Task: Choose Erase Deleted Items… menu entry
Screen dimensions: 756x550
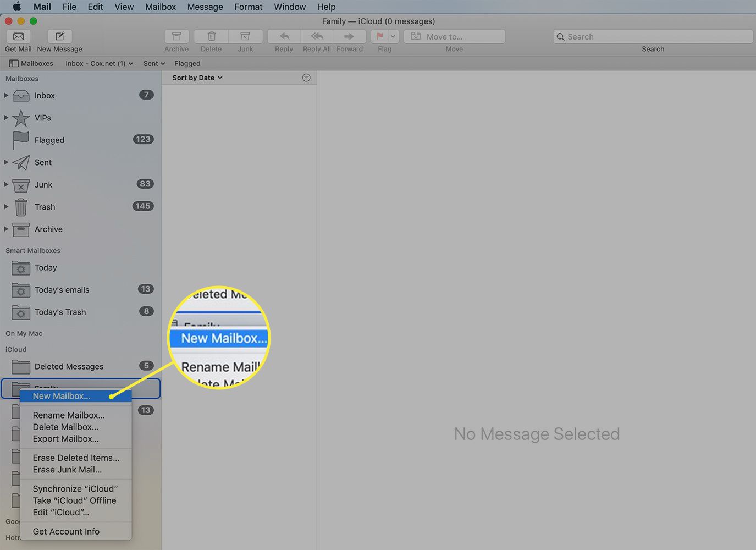Action: [76, 458]
